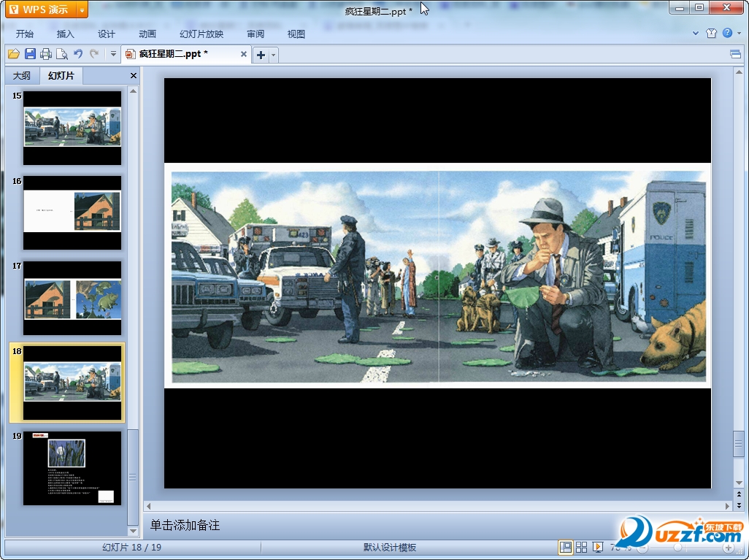Image resolution: width=749 pixels, height=560 pixels.
Task: Close the slide thumbnail panel
Action: pos(134,75)
